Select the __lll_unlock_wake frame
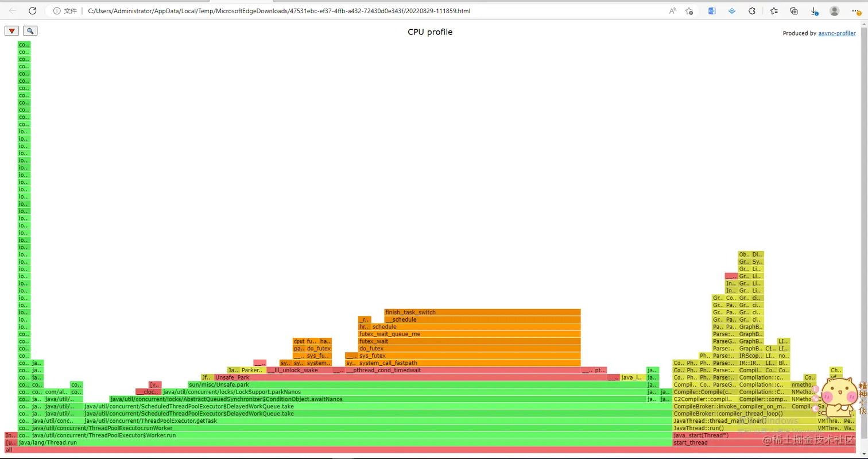The height and width of the screenshot is (459, 868). 299,371
